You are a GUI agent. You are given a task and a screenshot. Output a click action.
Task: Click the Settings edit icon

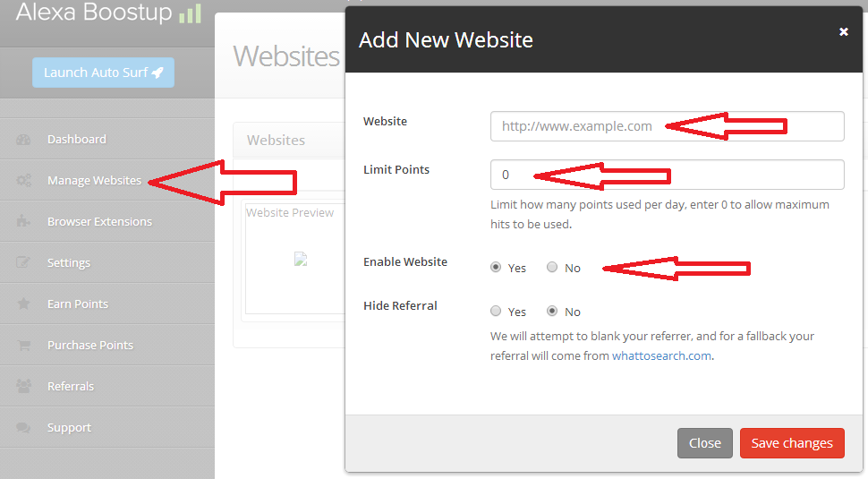click(23, 262)
